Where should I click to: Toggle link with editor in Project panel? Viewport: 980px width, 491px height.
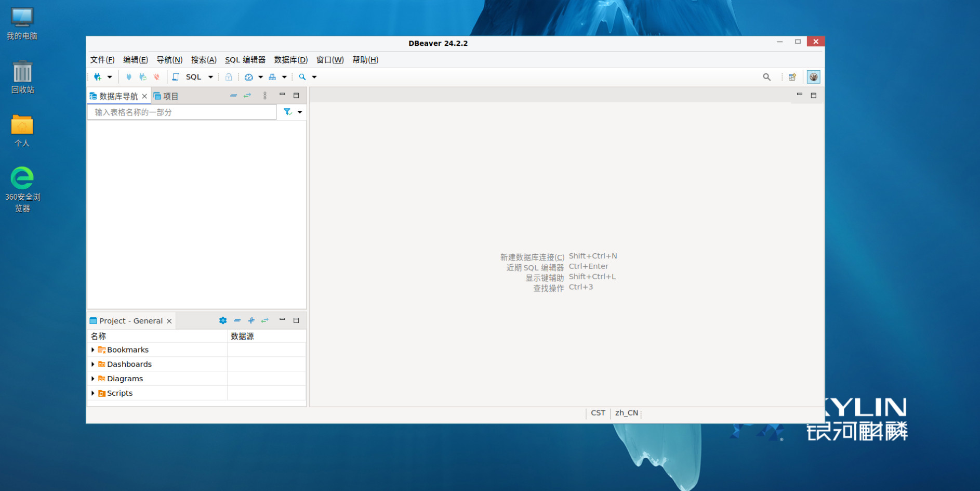pos(265,320)
